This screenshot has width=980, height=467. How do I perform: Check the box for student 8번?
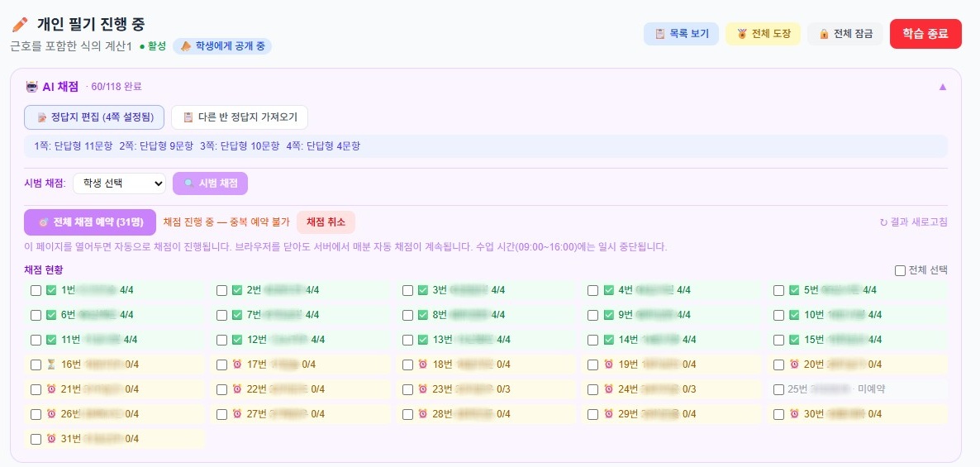[x=407, y=315]
